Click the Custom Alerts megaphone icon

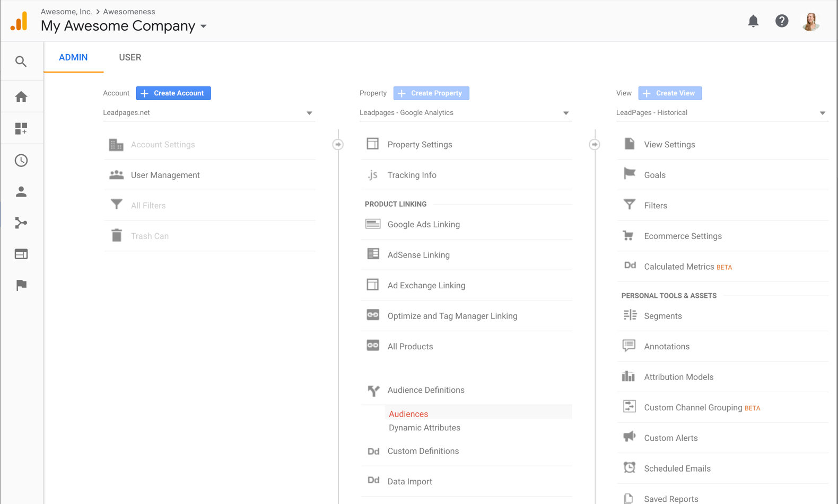coord(629,437)
